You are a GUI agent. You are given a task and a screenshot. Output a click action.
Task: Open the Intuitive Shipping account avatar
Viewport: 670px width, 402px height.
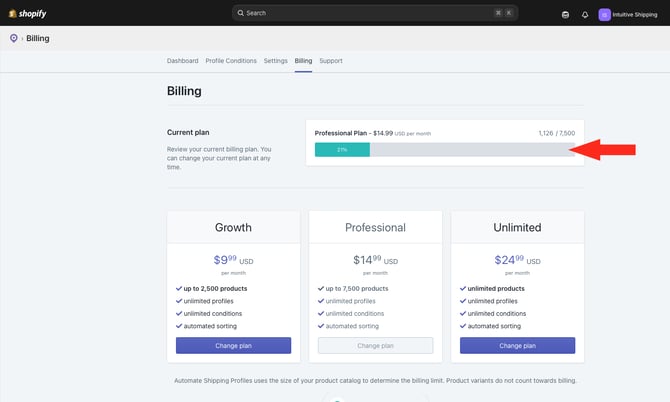click(x=604, y=15)
